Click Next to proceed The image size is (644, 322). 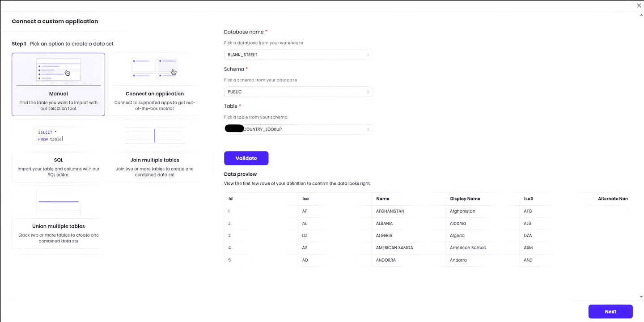pos(610,311)
